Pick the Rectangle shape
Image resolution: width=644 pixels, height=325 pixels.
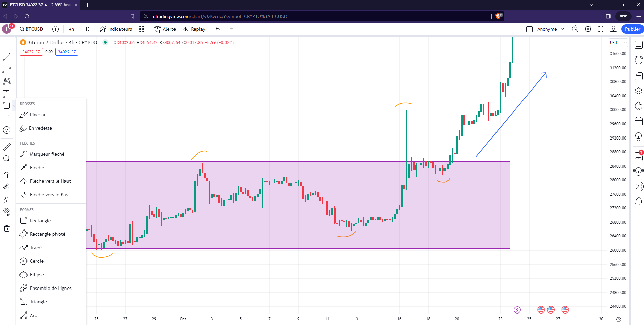tap(51, 221)
